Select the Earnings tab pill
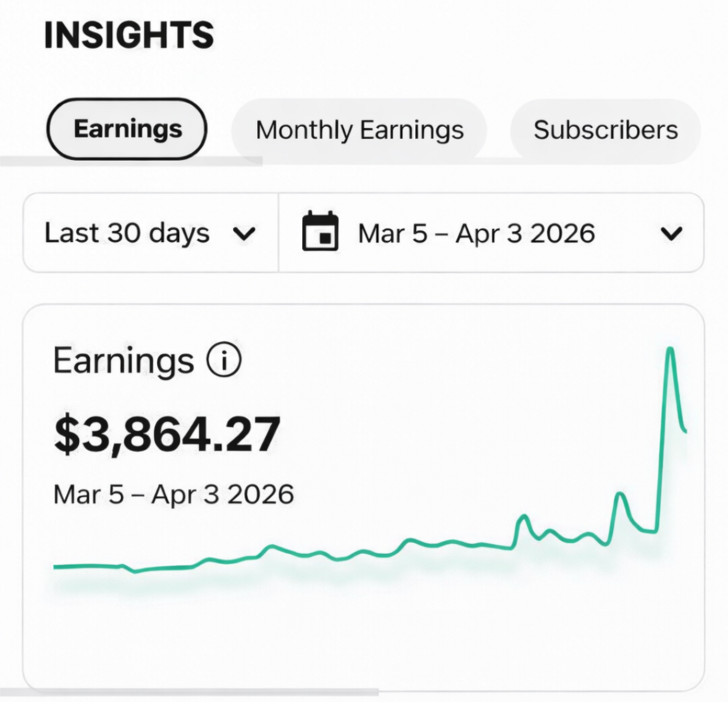Image resolution: width=728 pixels, height=702 pixels. point(127,129)
